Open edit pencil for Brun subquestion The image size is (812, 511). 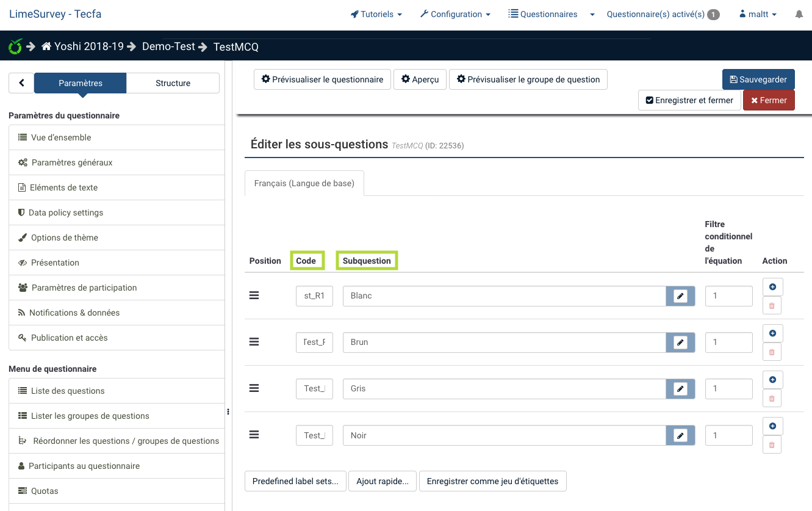[680, 342]
